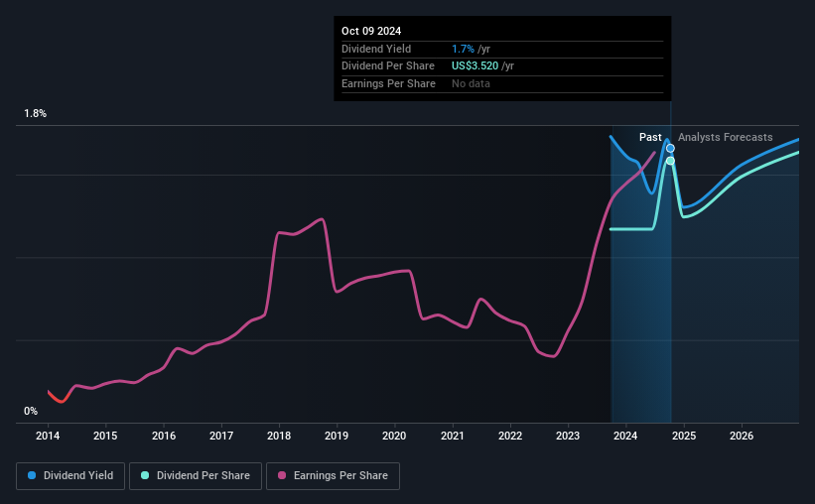Click the blue Dividend Yield legend dot
This screenshot has height=504, width=815.
pos(32,475)
